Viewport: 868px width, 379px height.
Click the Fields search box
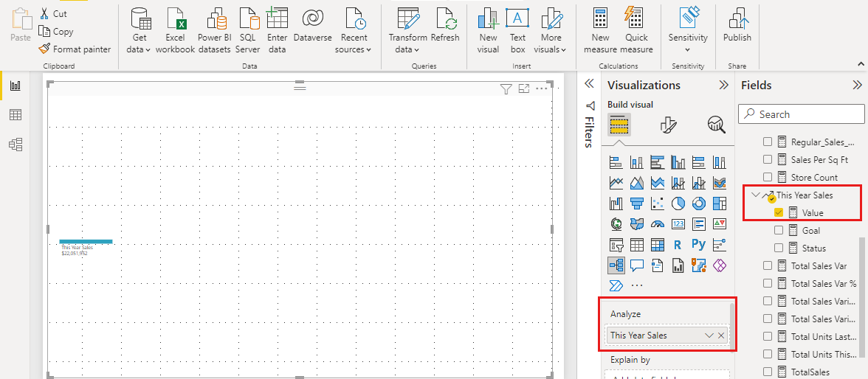tap(801, 114)
